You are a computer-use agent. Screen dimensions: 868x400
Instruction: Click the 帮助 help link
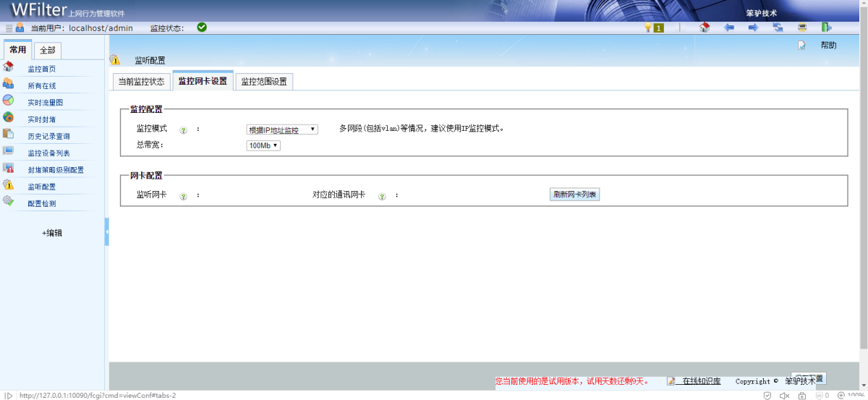click(x=828, y=45)
